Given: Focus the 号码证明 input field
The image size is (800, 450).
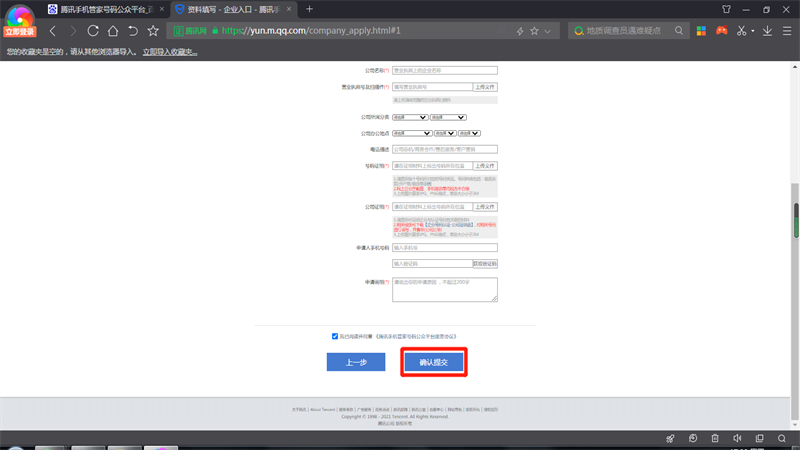Looking at the screenshot, I should click(432, 166).
